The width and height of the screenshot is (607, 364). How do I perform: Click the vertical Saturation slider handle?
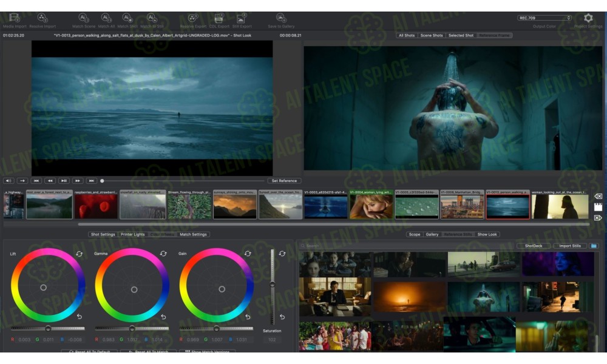[x=273, y=285]
